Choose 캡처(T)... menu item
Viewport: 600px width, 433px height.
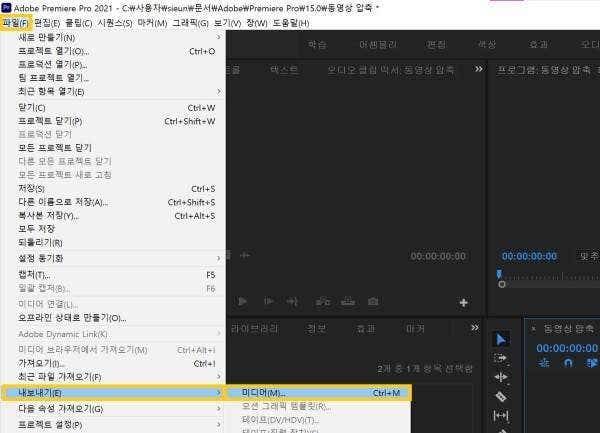[x=113, y=275]
